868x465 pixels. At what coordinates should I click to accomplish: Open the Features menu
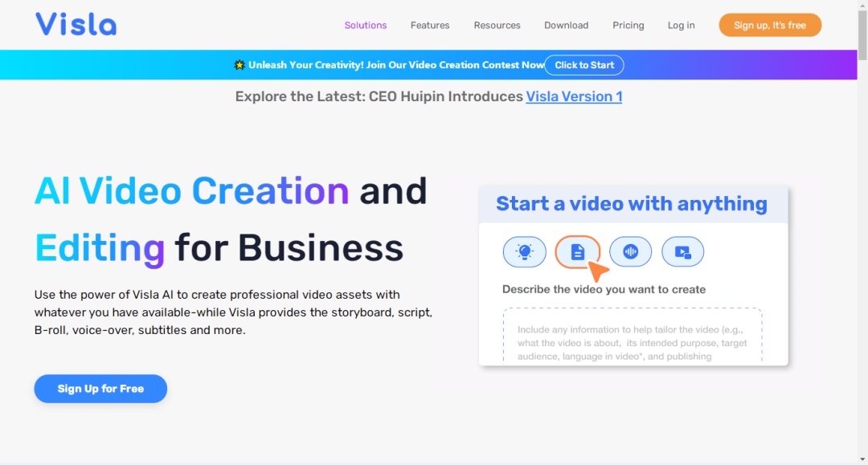(x=430, y=26)
